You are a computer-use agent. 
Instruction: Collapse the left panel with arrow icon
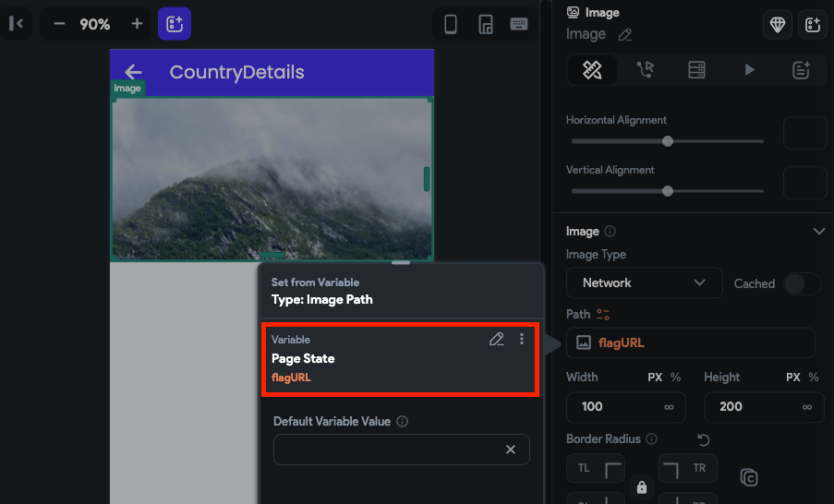pyautogui.click(x=16, y=23)
